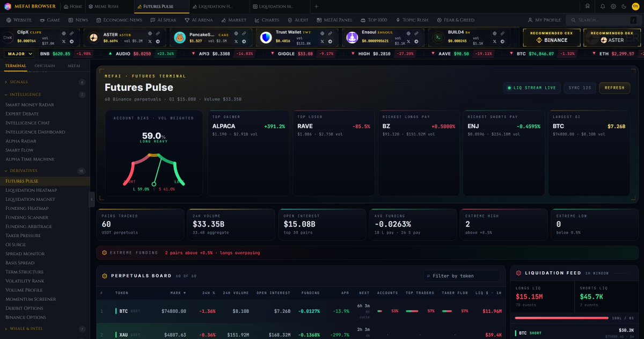Click the BUILD4 terminal logo

coord(438,38)
